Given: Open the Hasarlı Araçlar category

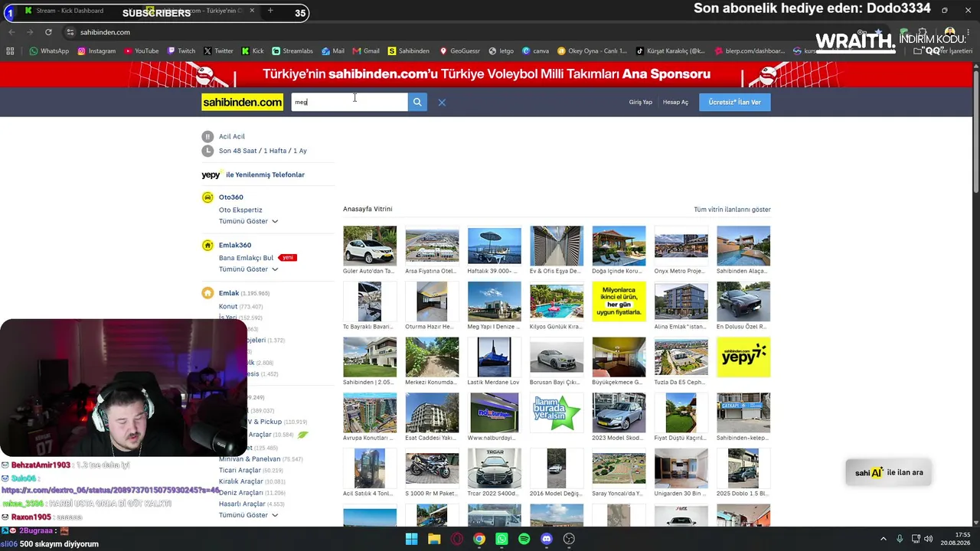Looking at the screenshot, I should pos(242,504).
